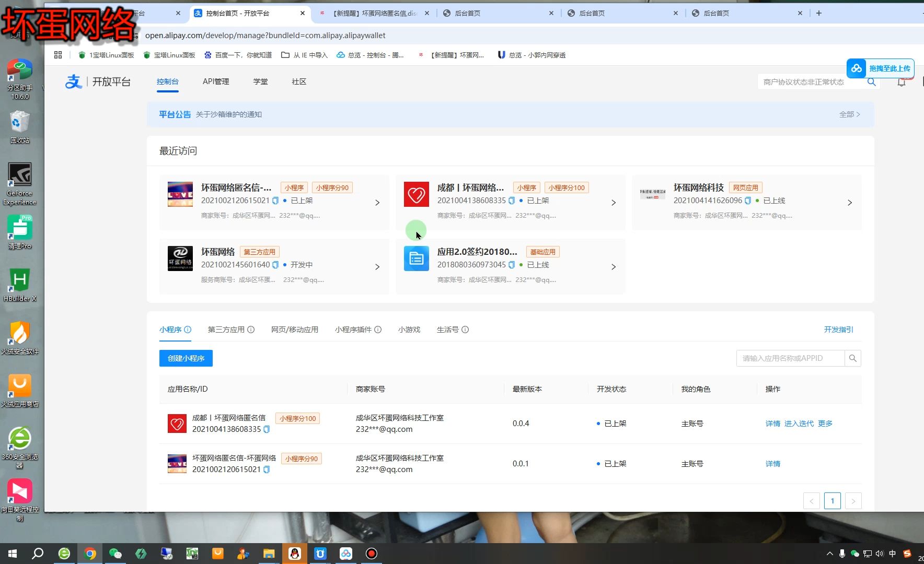The height and width of the screenshot is (564, 924).
Task: Click the search button beside APPID input
Action: click(853, 358)
